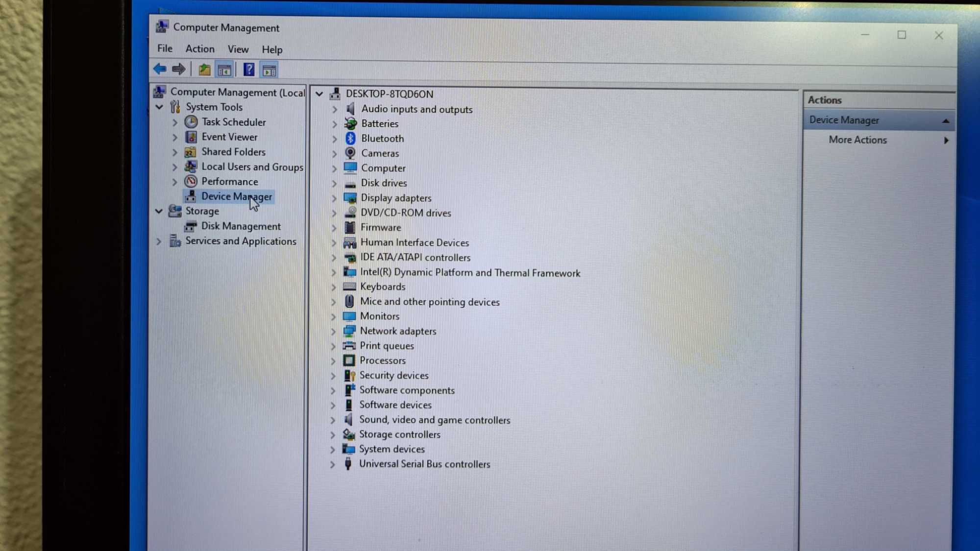Viewport: 980px width, 551px height.
Task: Click the Firmware chip icon
Action: point(350,227)
